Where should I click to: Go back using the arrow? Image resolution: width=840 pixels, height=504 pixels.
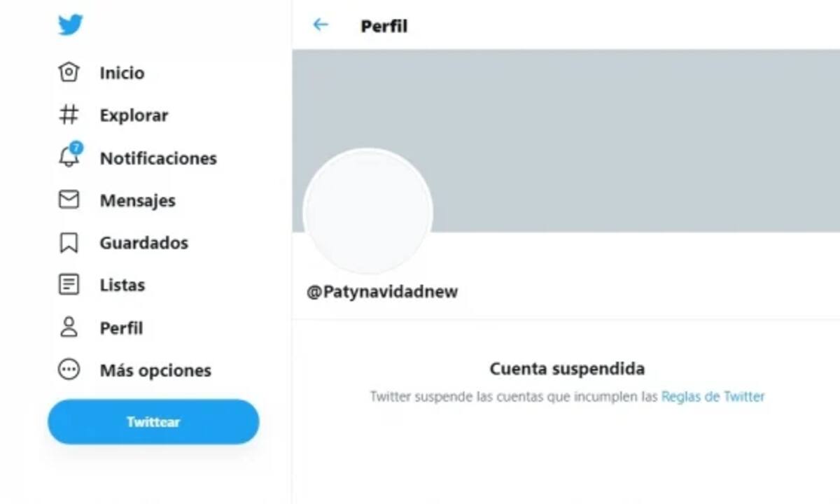pos(320,25)
